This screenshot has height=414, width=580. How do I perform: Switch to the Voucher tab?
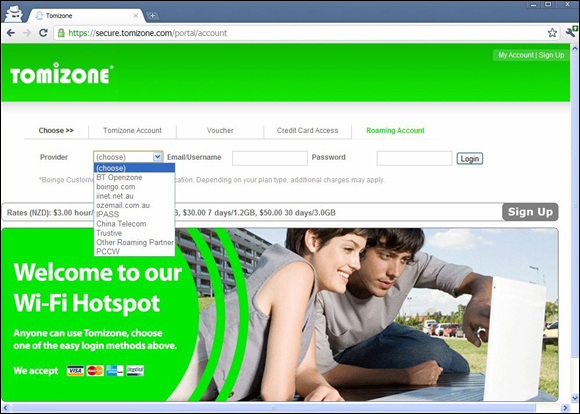[220, 131]
